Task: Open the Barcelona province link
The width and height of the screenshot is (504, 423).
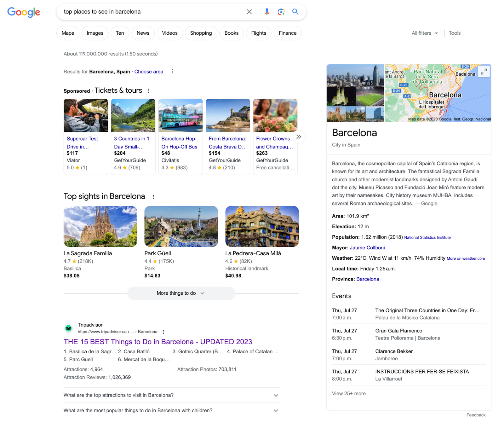Action: coord(368,279)
